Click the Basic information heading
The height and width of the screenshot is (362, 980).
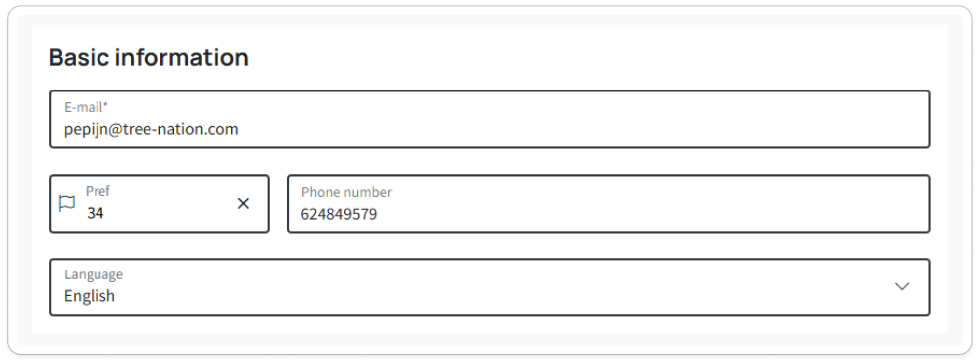pyautogui.click(x=148, y=57)
